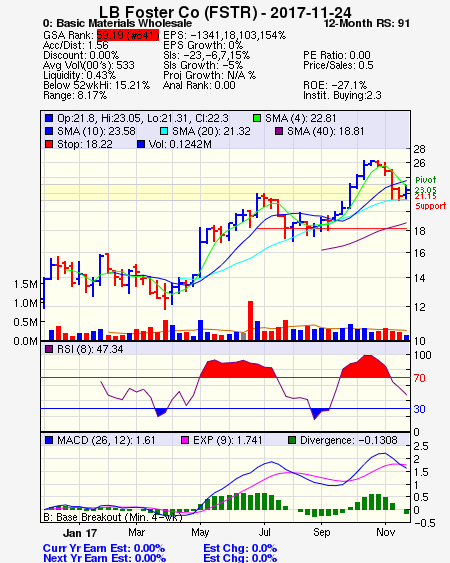This screenshot has width=450, height=563.
Task: Click the Sls: -23,-6,7,15% entry
Action: [207, 55]
